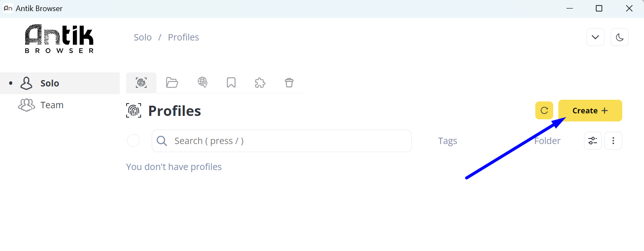Open the three-dot more options menu

(613, 141)
